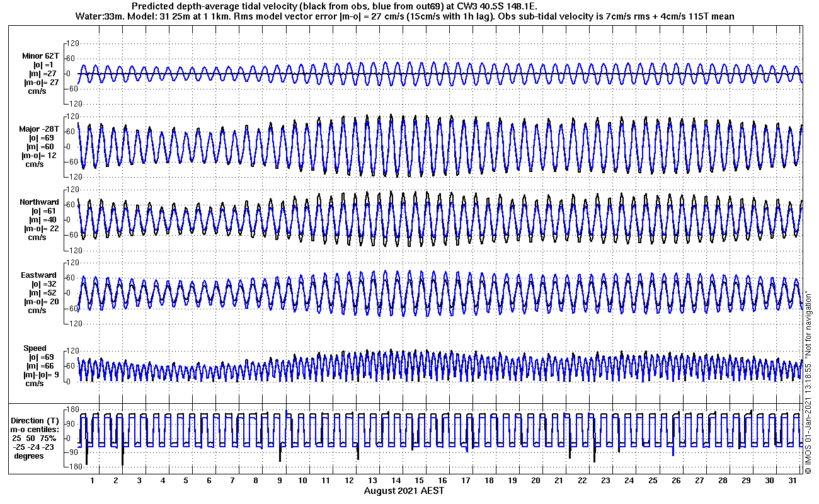Click '|o| =32' in the Eastward panel

[x=45, y=284]
